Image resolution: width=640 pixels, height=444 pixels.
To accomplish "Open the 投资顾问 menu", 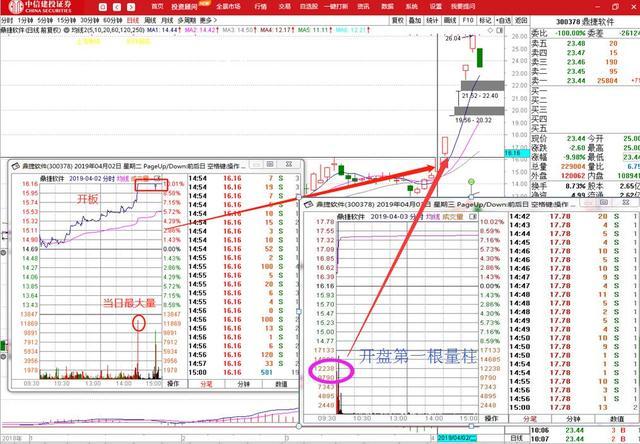I will (184, 7).
